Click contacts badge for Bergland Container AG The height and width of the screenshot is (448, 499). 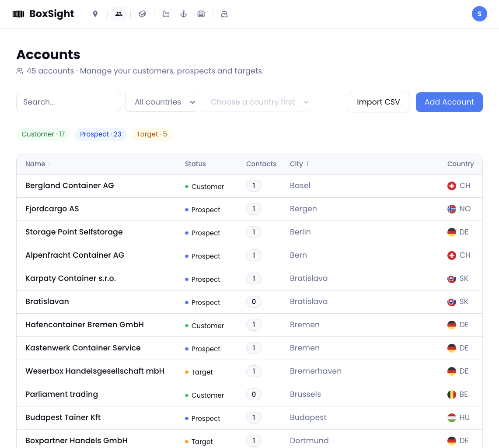click(x=254, y=186)
